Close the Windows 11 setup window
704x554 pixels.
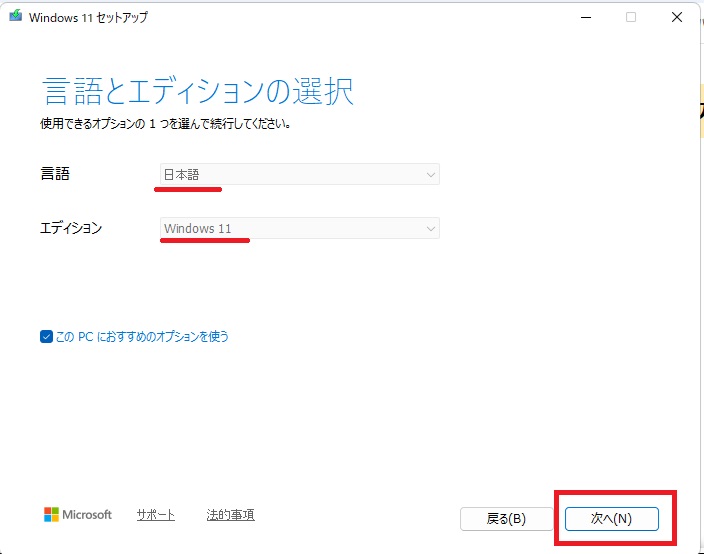(677, 17)
